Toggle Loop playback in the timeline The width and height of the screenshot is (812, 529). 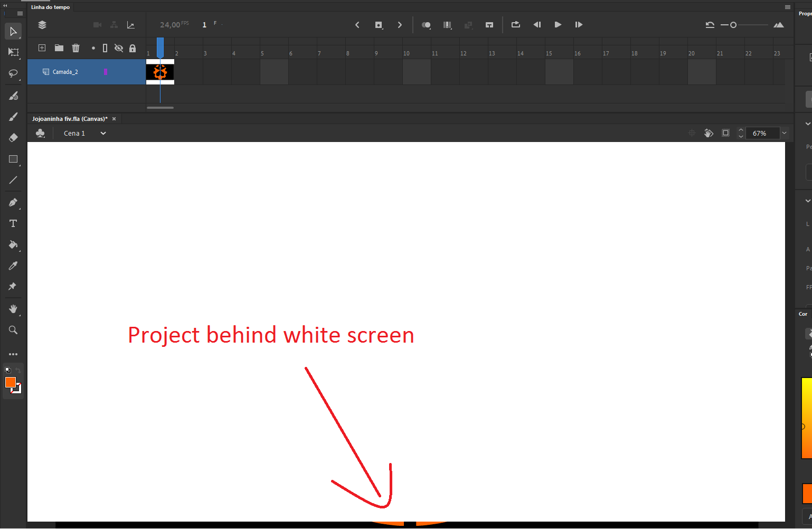pyautogui.click(x=515, y=24)
